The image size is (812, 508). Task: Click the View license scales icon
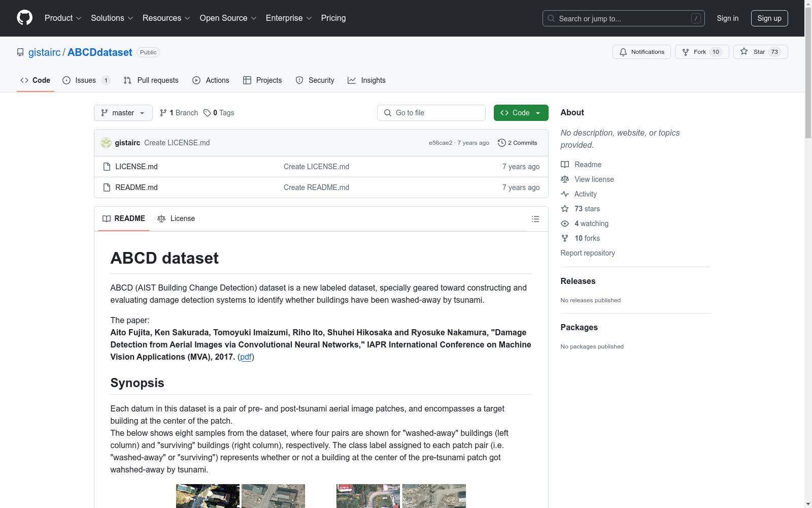coord(565,179)
